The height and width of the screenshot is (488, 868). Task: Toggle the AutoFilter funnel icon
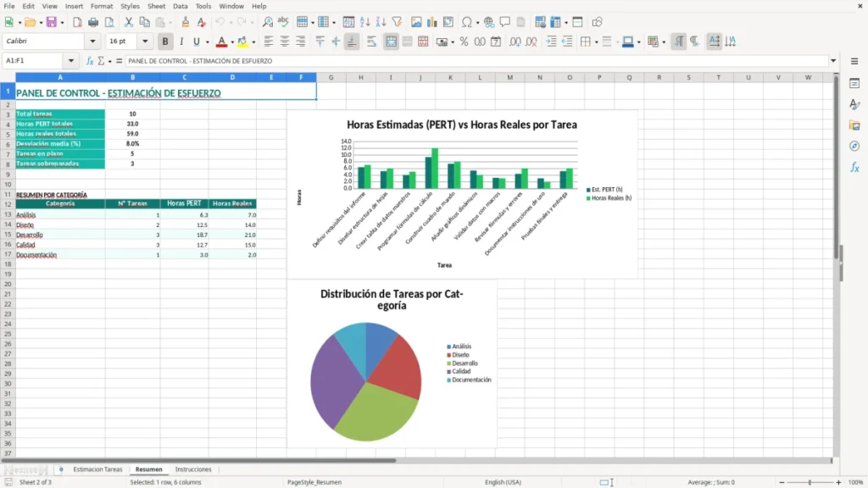coord(397,22)
